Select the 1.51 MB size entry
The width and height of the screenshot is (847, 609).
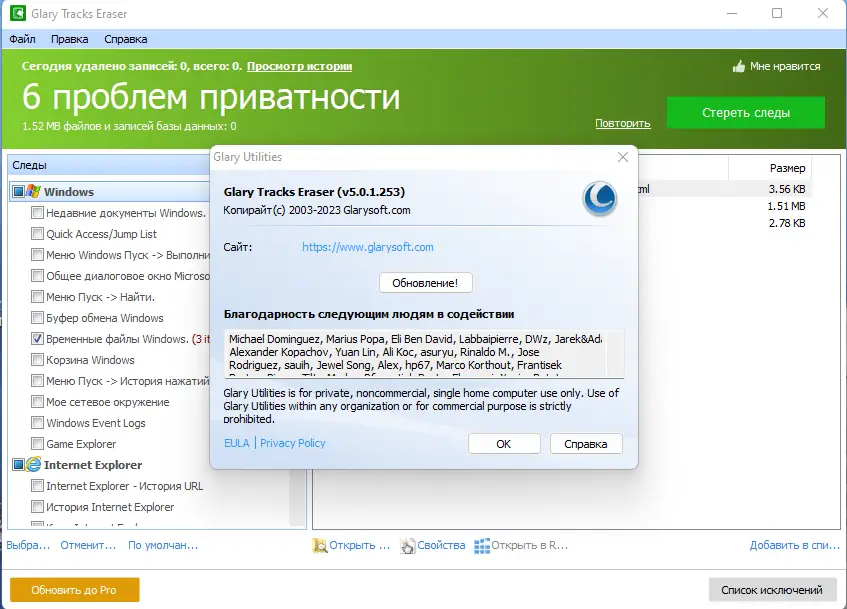pos(786,206)
